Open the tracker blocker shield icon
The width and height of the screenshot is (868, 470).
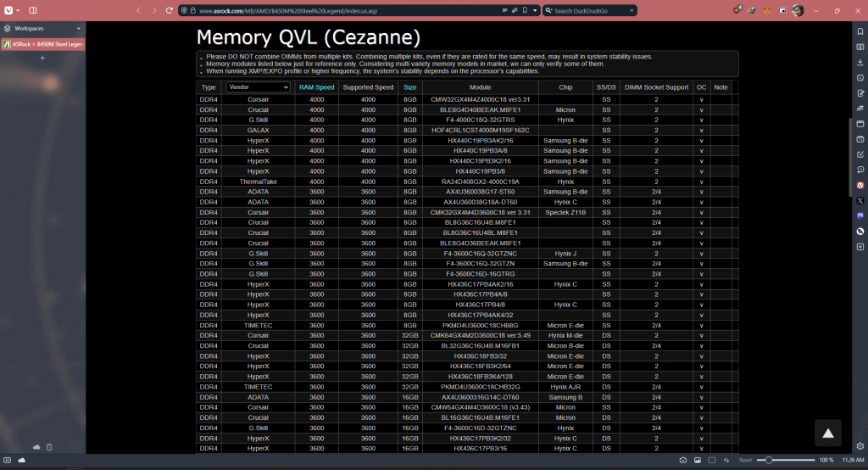pos(184,10)
